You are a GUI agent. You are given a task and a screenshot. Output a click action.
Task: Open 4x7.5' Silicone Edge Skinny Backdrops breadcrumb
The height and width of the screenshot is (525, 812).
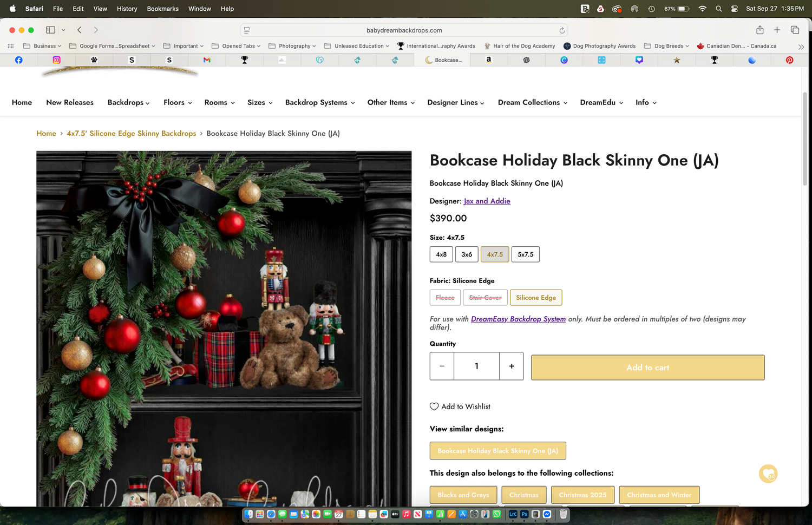point(132,133)
